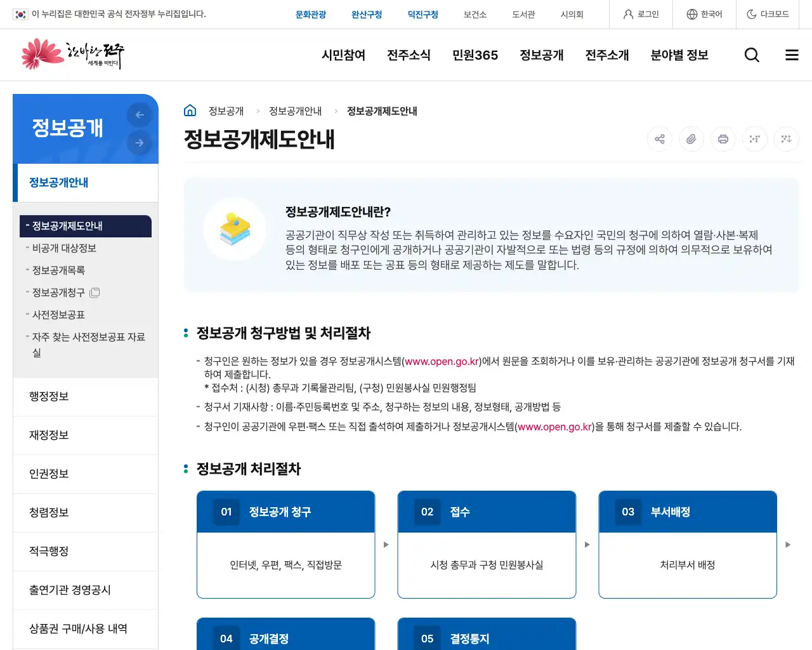Go to 문화관광 site link
The image size is (812, 650).
tap(311, 14)
